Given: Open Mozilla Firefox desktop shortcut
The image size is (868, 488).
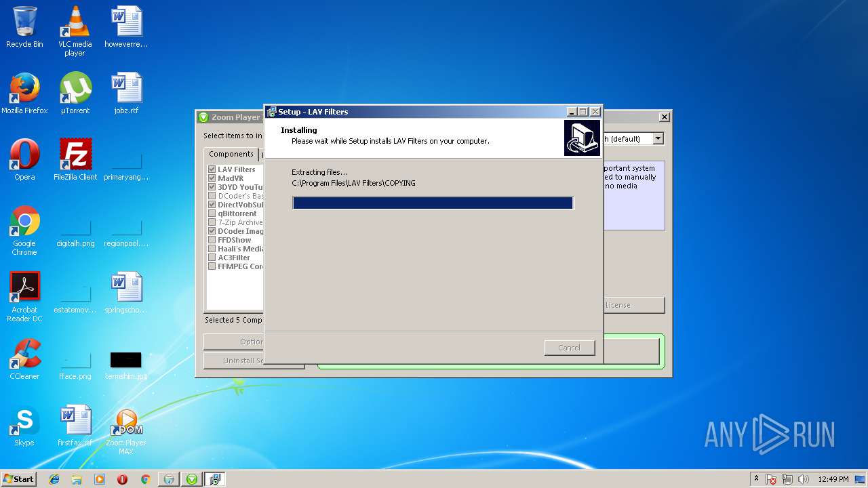Looking at the screenshot, I should click(24, 94).
